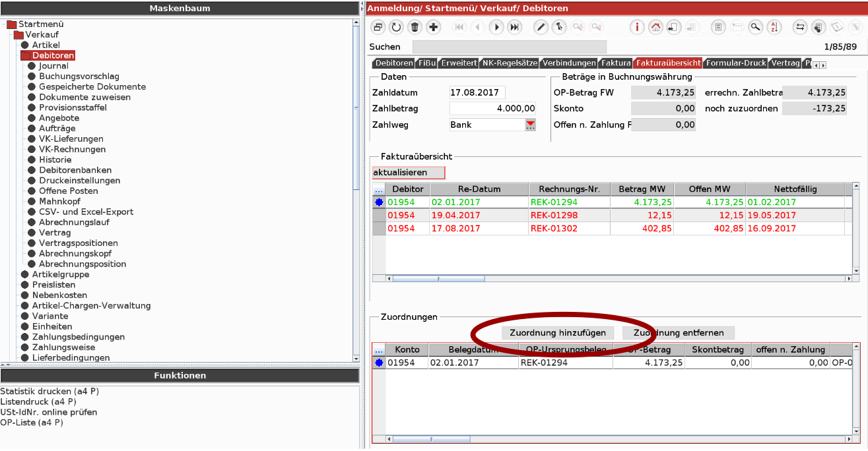Screen dimensions: 868x451
Task: Click the Zahlbetrag input field
Action: (x=492, y=109)
